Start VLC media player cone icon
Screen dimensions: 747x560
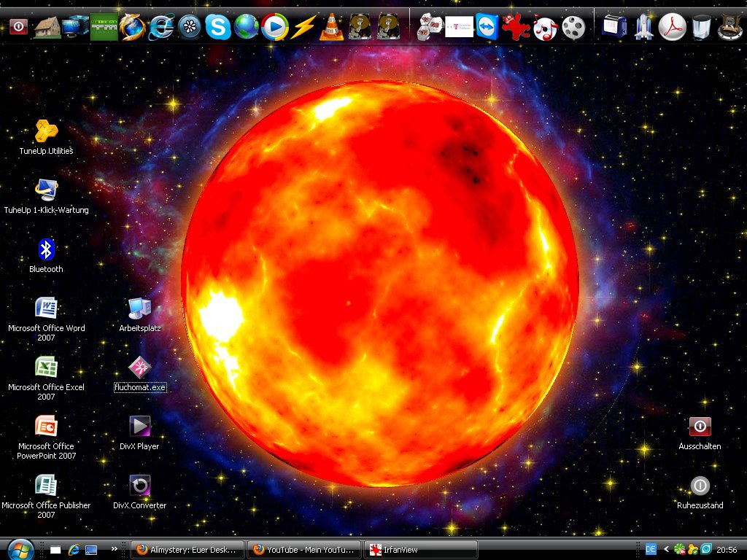pyautogui.click(x=331, y=27)
